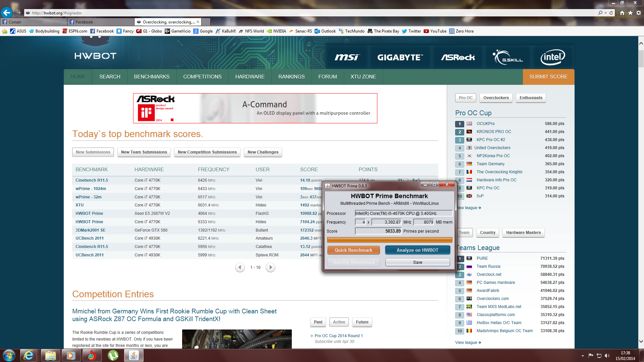Click Save in HWBOT Prime window
This screenshot has width=644, height=362.
[x=418, y=262]
